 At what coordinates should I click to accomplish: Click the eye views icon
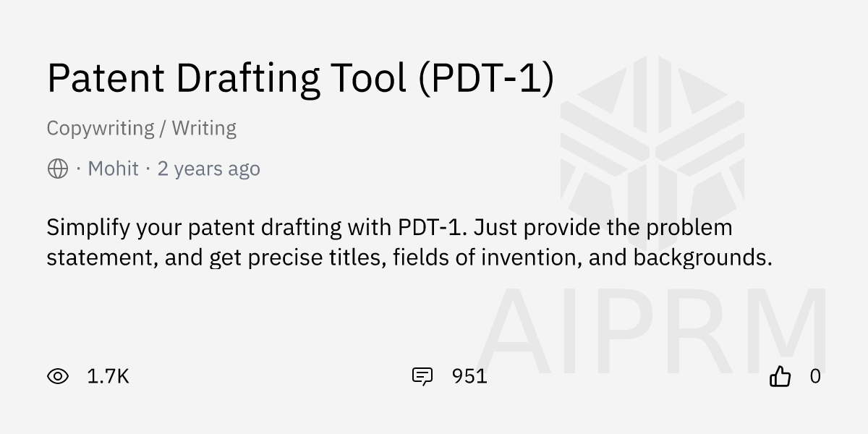tap(58, 376)
